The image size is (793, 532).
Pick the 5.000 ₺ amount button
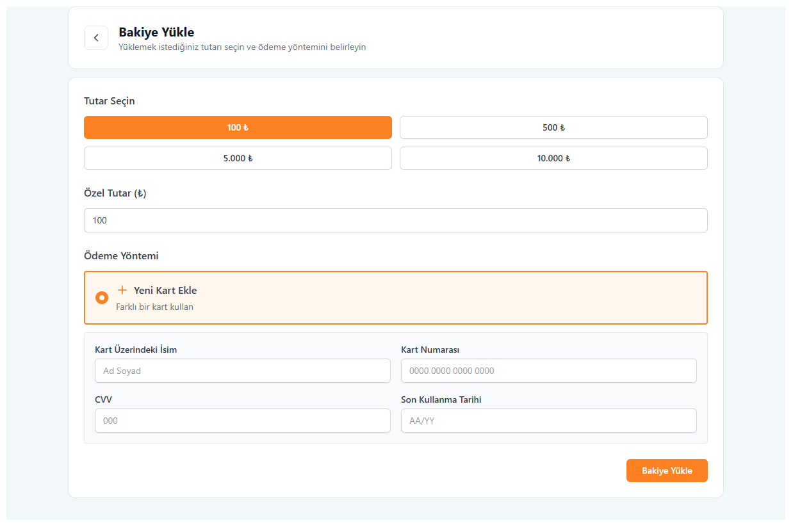[238, 158]
